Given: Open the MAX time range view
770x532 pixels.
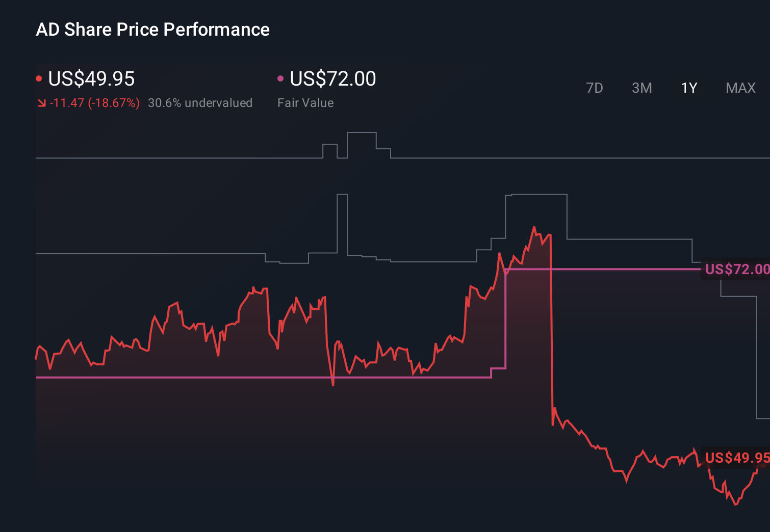Looking at the screenshot, I should pyautogui.click(x=740, y=88).
